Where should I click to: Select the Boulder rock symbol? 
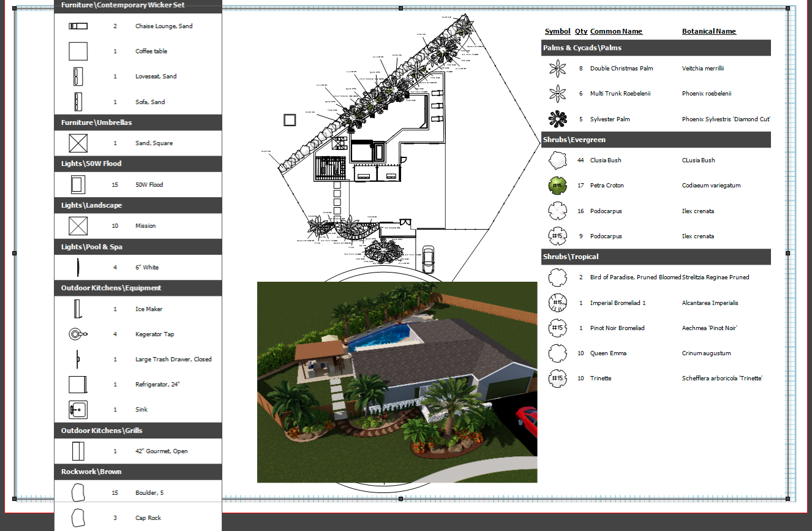click(78, 492)
